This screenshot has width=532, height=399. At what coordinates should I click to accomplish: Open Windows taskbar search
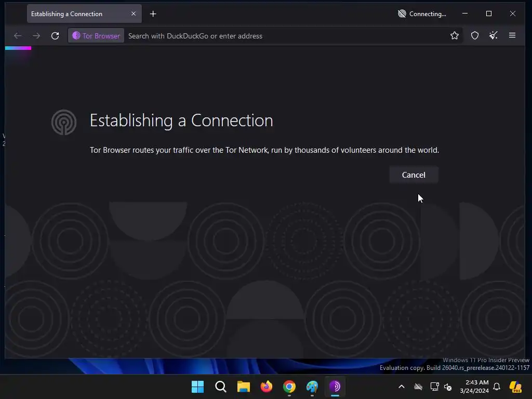click(220, 387)
